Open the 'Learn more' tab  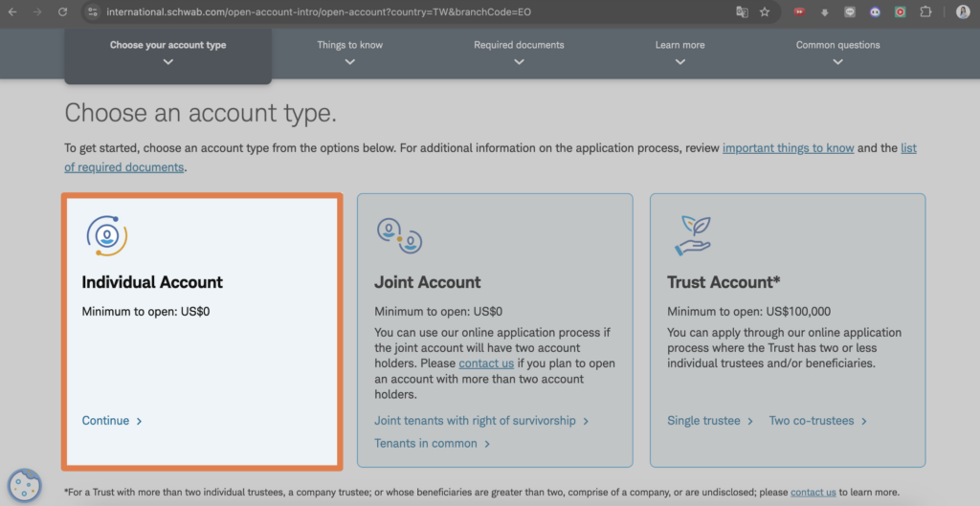pyautogui.click(x=679, y=53)
